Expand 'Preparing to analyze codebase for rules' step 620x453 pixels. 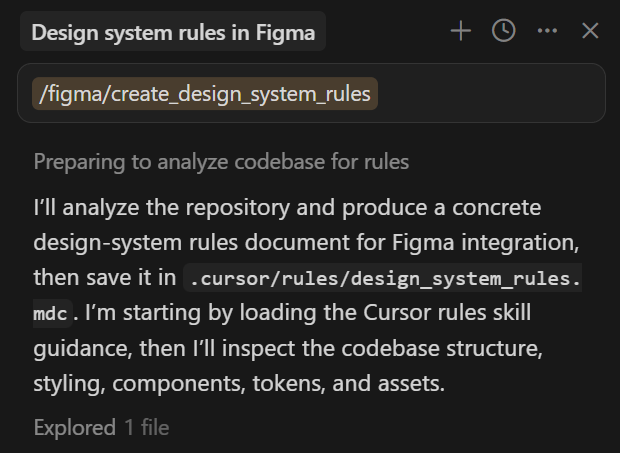221,162
